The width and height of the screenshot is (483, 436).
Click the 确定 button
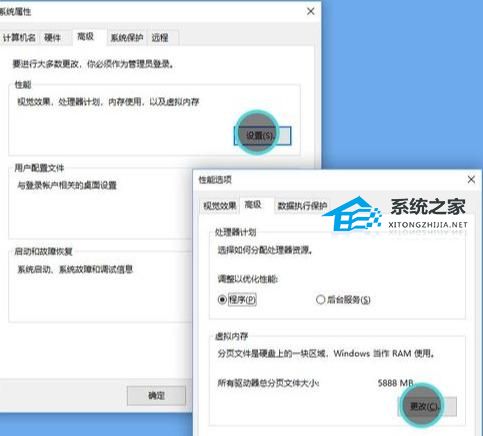tap(156, 396)
